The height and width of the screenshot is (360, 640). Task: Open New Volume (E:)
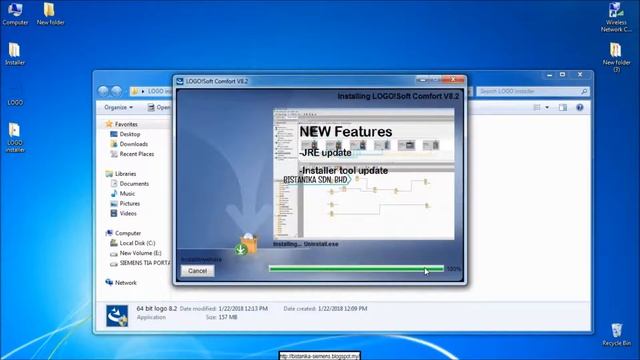pyautogui.click(x=136, y=253)
